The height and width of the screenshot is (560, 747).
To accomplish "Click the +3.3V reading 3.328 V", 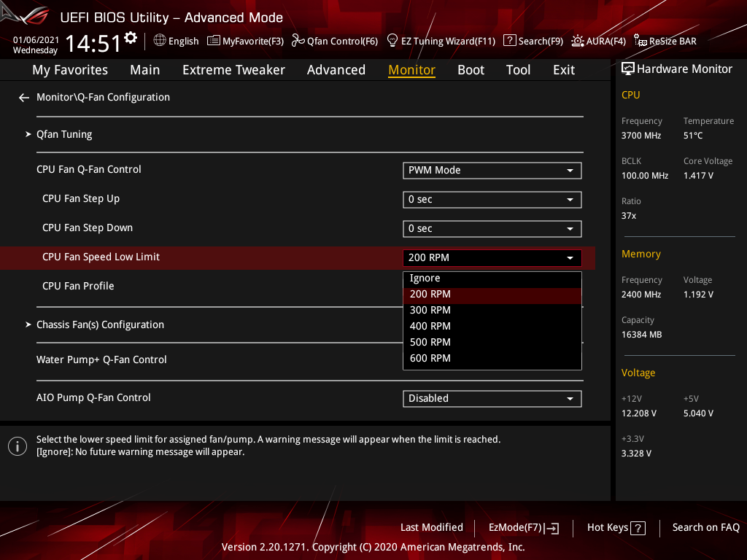I will click(x=636, y=454).
